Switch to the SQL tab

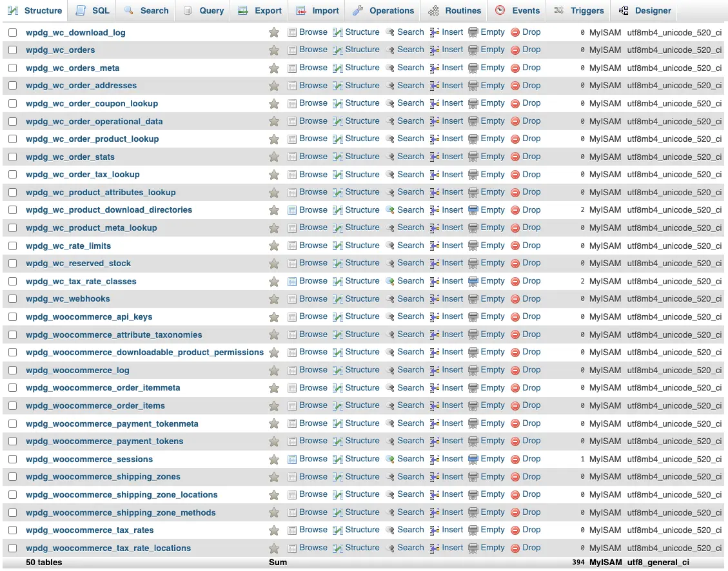(x=92, y=10)
